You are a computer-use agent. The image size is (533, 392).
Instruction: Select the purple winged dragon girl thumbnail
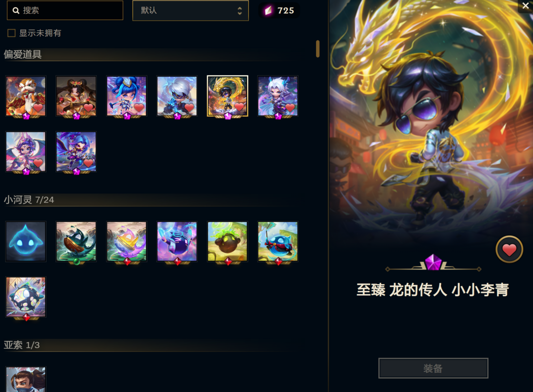click(x=26, y=152)
